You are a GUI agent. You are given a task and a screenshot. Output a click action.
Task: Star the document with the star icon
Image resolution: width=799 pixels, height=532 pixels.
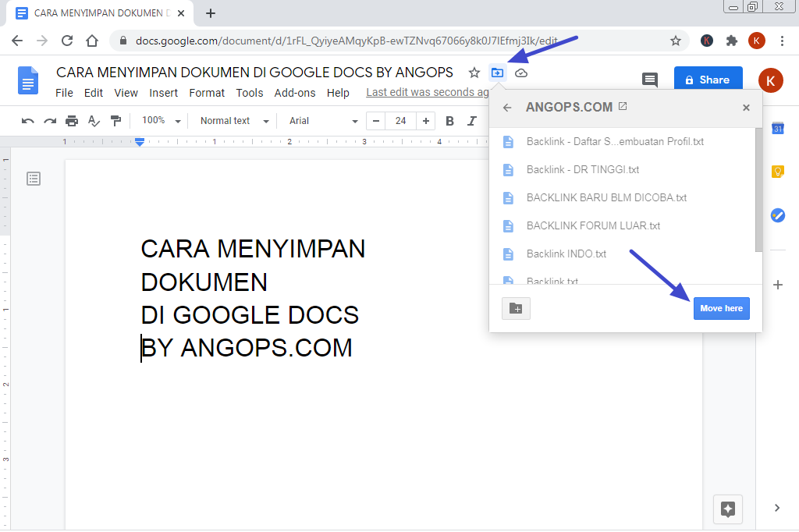tap(474, 73)
